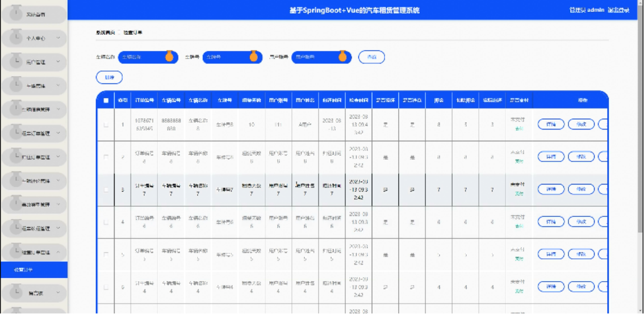Click the A用户 name cell
Viewport: 644px width, 314px height.
305,125
